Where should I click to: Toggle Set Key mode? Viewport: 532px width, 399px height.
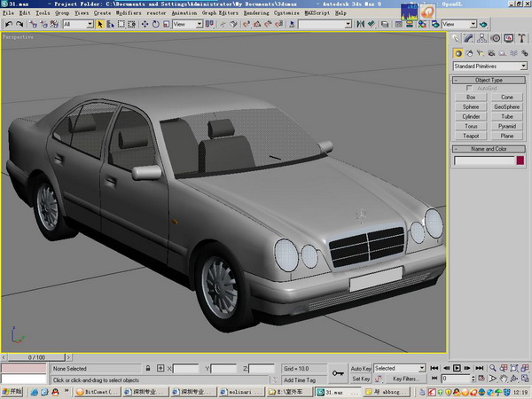click(361, 379)
